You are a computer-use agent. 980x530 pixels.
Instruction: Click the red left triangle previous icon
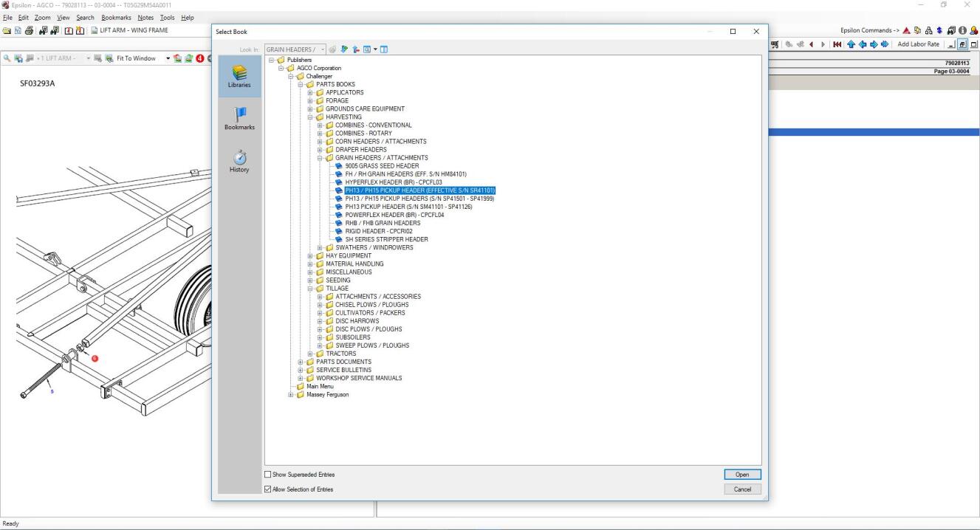click(812, 44)
